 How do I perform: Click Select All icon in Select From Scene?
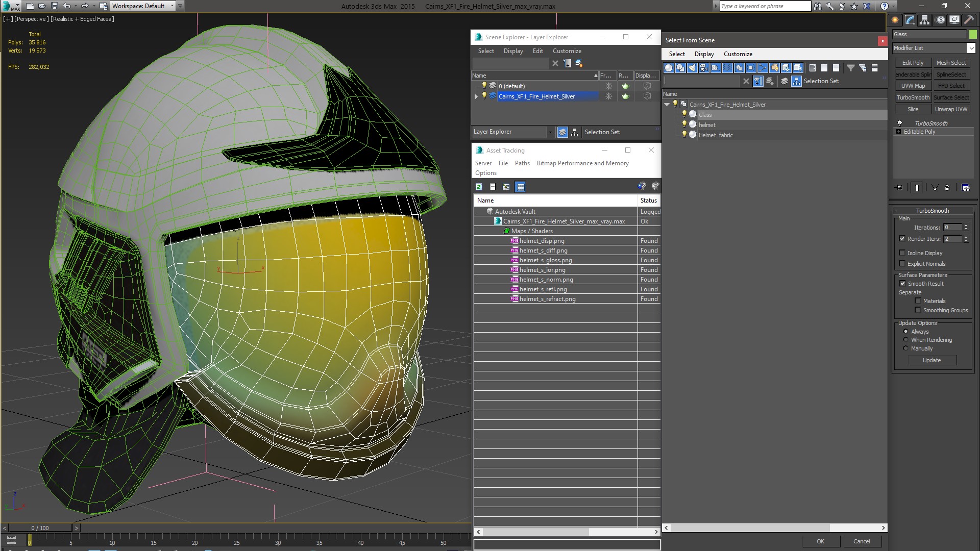813,68
